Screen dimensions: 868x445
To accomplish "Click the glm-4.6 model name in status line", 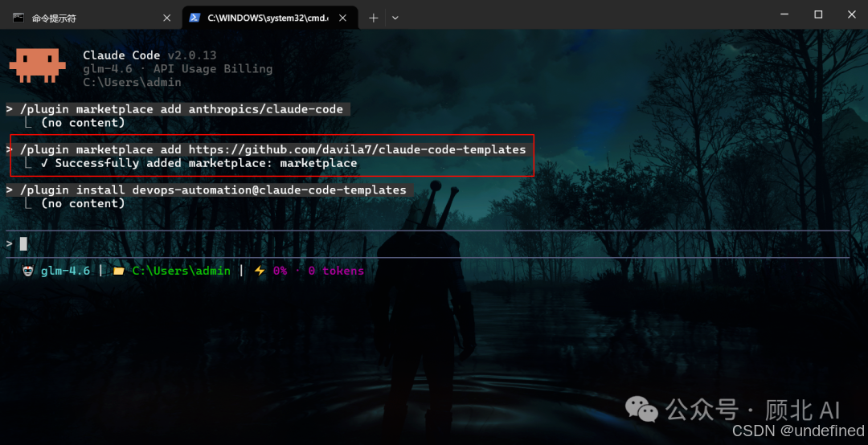I will 65,271.
